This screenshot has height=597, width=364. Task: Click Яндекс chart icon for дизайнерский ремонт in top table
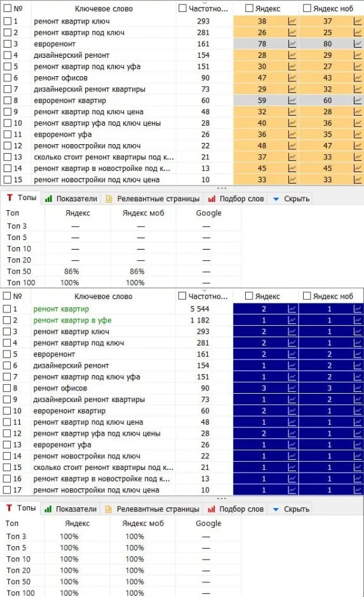pyautogui.click(x=292, y=56)
